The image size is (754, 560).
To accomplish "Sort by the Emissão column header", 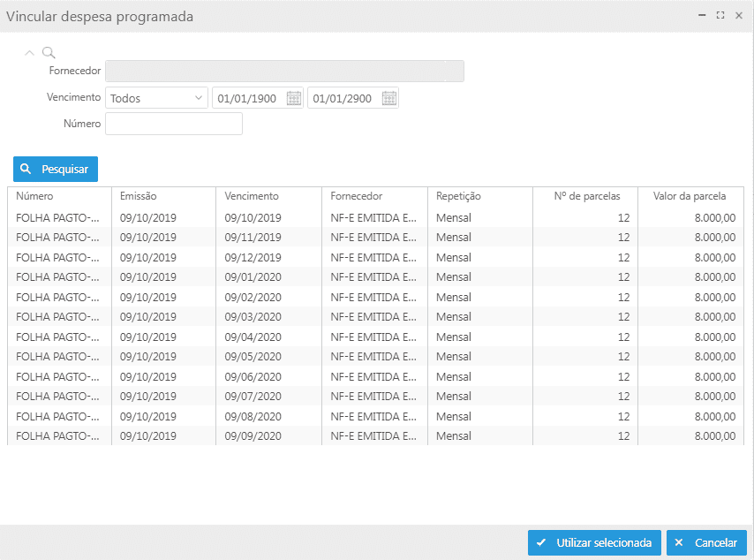I will (x=139, y=196).
